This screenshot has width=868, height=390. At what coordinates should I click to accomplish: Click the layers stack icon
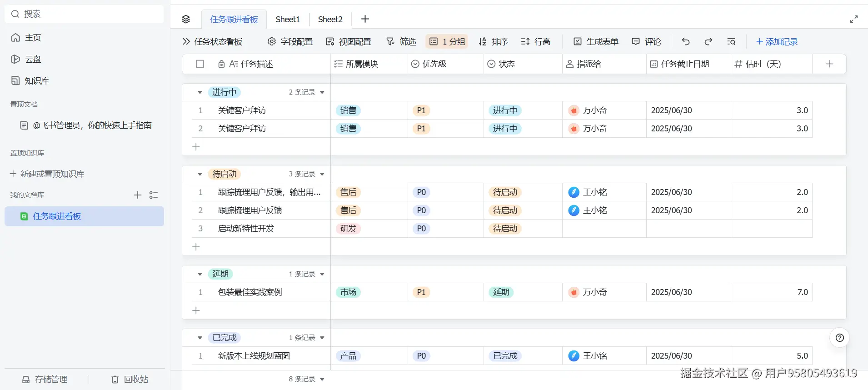[186, 19]
